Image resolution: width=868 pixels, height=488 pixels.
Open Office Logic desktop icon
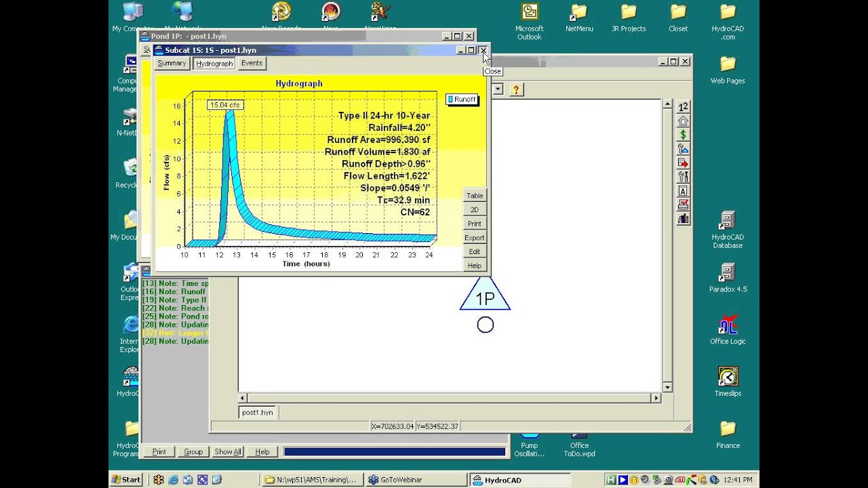click(728, 329)
